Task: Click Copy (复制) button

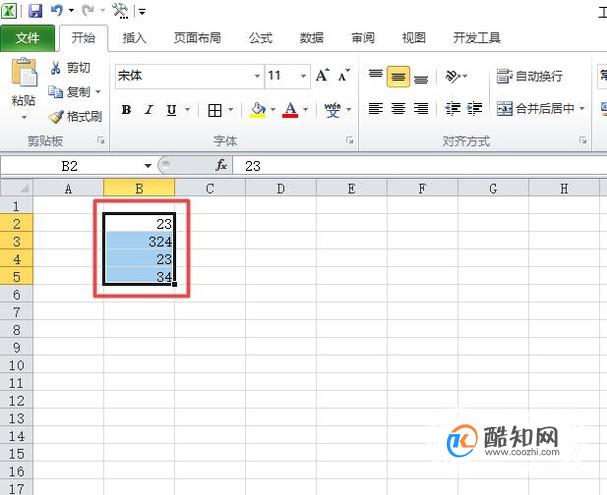Action: pos(70,92)
